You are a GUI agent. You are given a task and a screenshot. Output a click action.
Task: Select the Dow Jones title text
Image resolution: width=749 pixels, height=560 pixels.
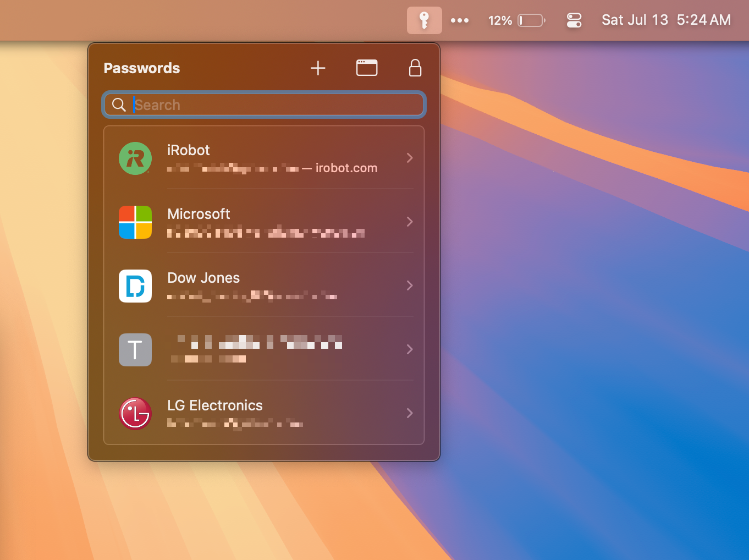[x=203, y=278]
